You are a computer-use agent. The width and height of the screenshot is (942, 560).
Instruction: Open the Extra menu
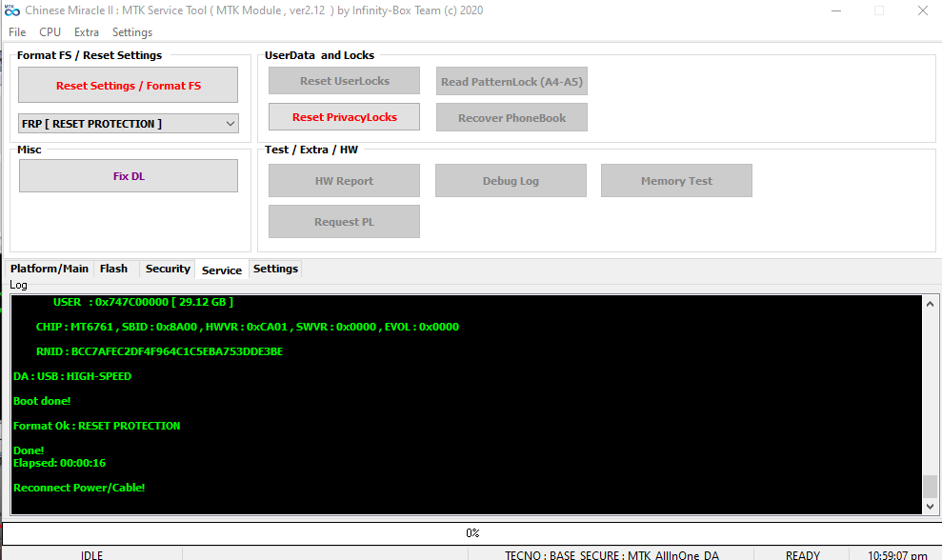87,32
